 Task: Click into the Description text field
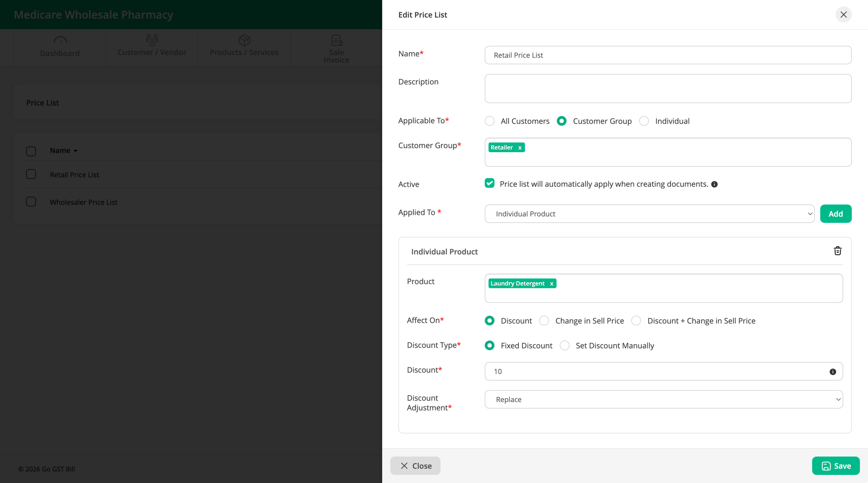(x=668, y=88)
